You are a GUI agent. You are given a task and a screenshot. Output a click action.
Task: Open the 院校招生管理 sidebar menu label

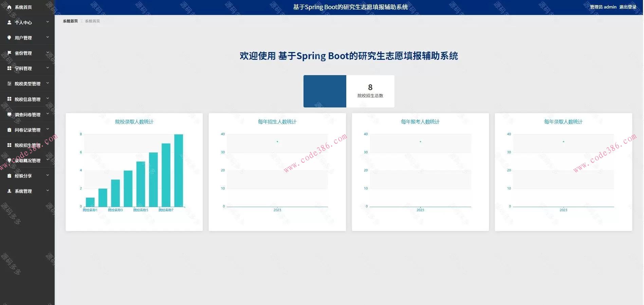(27, 145)
